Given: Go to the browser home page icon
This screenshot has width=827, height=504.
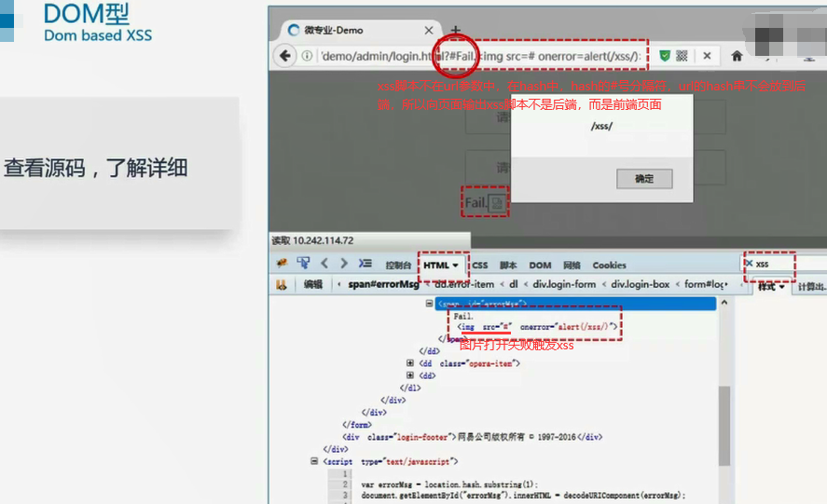Looking at the screenshot, I should pyautogui.click(x=737, y=55).
